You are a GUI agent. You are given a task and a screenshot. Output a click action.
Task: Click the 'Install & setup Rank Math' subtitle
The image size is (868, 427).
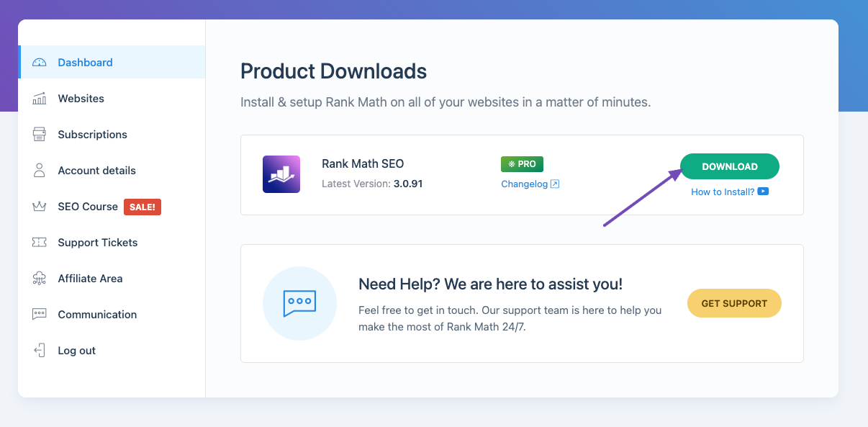click(x=446, y=102)
